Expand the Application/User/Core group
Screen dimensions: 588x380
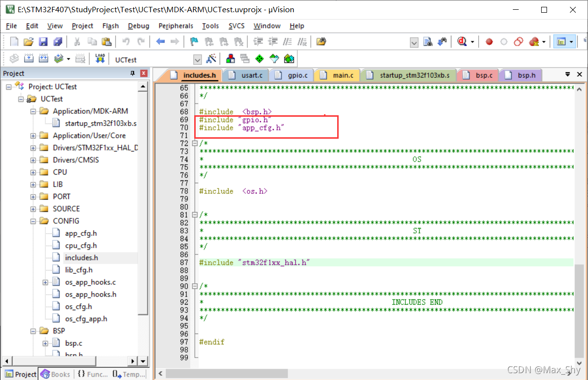click(33, 136)
